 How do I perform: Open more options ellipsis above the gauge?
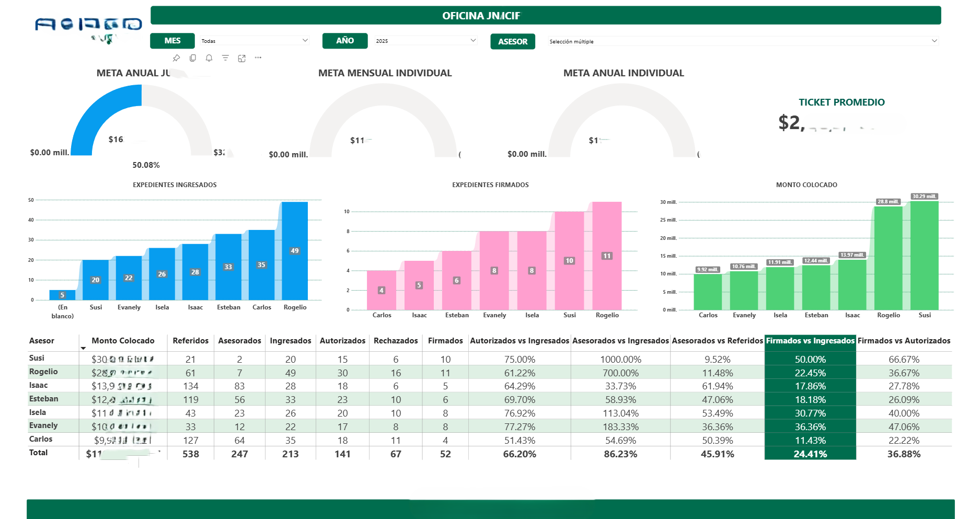pyautogui.click(x=258, y=58)
